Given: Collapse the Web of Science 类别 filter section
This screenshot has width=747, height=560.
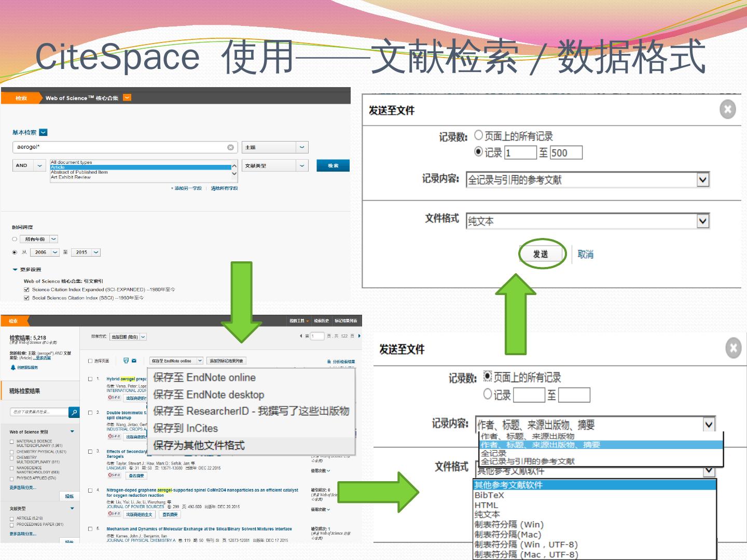Looking at the screenshot, I should pyautogui.click(x=72, y=431).
